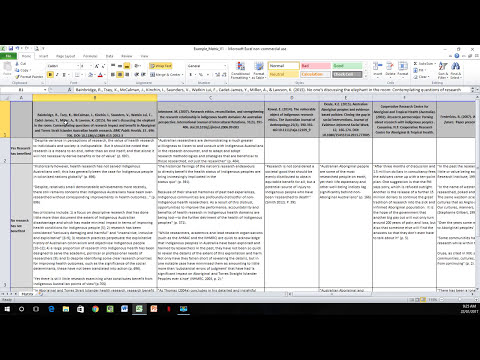Click the Undo arrow in quick access toolbar
480x360 pixels.
17,49
